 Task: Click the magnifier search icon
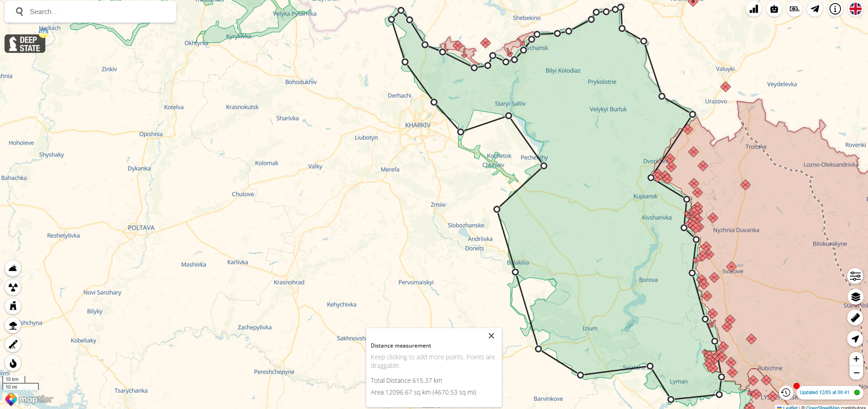point(19,12)
